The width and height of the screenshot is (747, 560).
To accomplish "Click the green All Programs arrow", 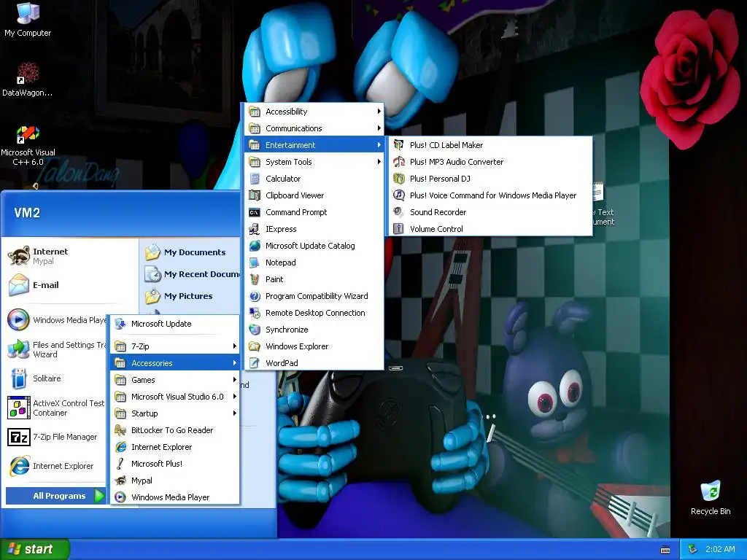I will pyautogui.click(x=99, y=496).
